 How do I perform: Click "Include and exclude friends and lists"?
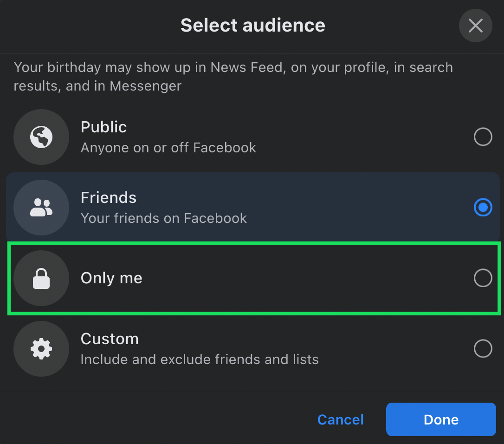click(x=200, y=359)
